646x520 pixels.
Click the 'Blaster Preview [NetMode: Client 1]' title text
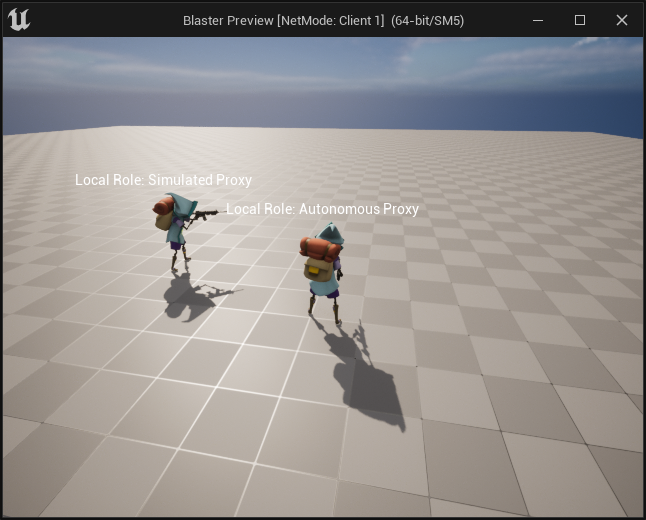coord(283,21)
